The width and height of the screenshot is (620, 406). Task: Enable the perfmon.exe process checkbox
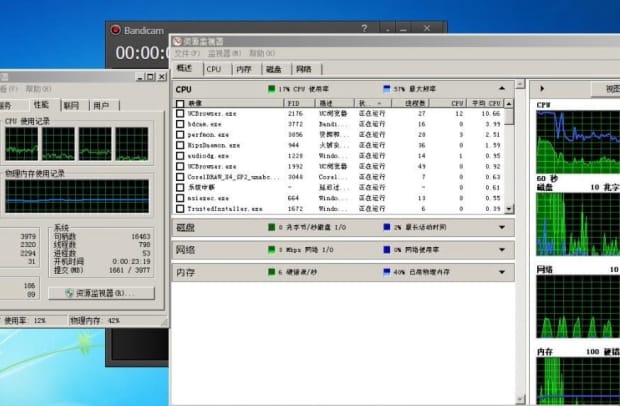[x=180, y=134]
